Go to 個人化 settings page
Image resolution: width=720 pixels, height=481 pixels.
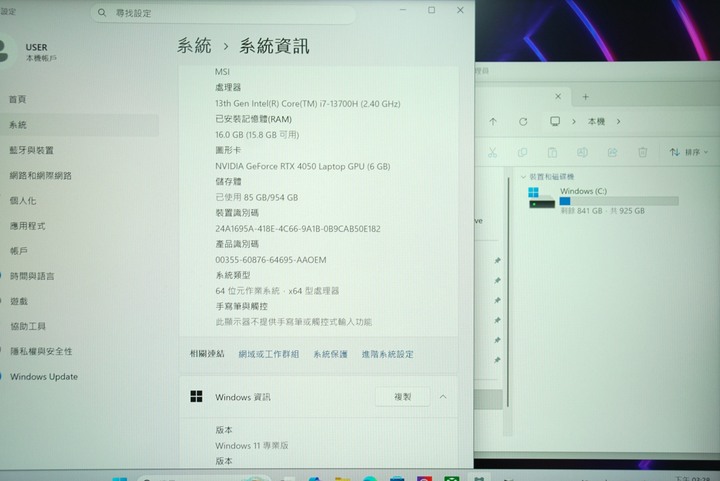tap(23, 200)
